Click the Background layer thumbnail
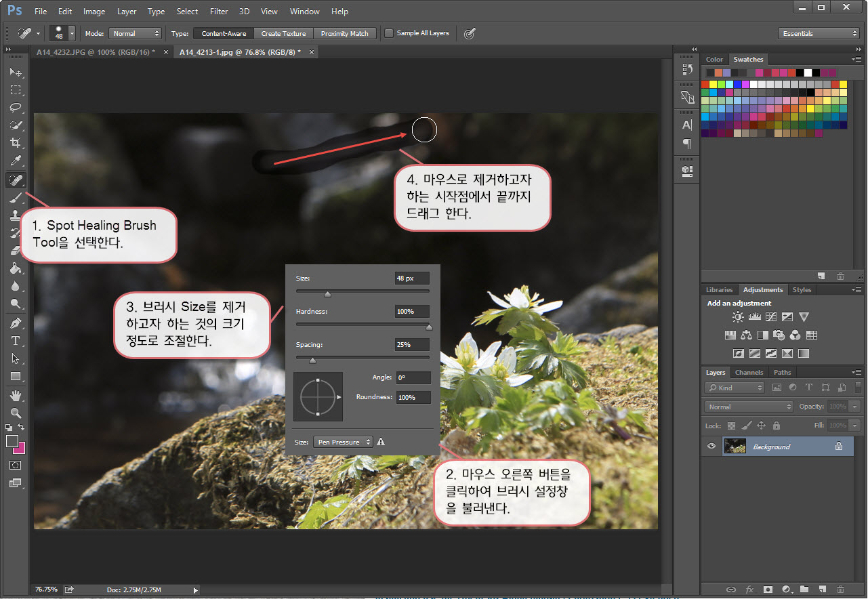The height and width of the screenshot is (599, 868). pos(735,447)
